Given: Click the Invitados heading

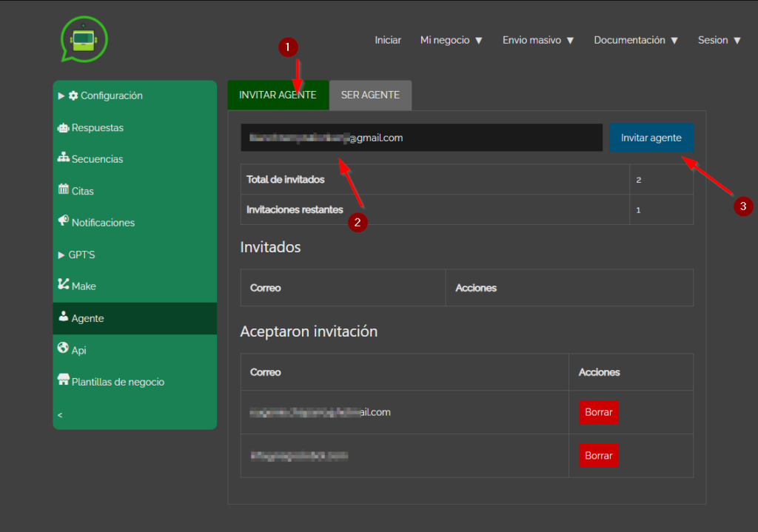Looking at the screenshot, I should click(x=270, y=247).
